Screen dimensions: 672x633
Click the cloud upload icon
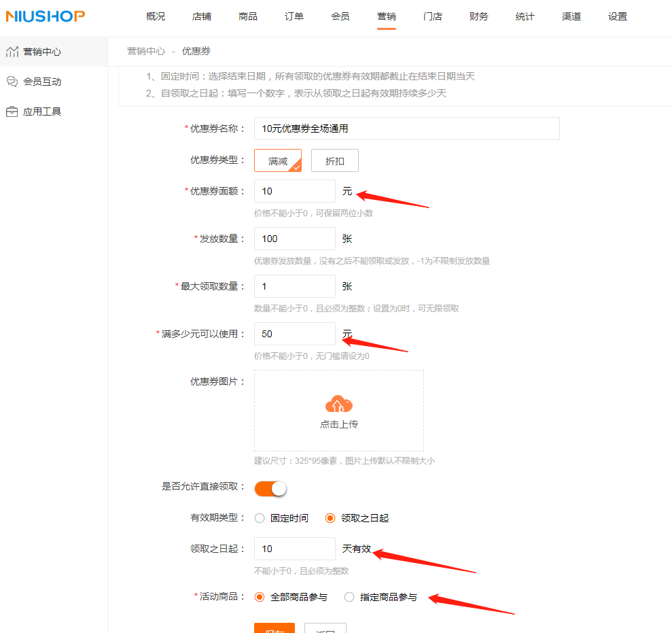click(338, 404)
